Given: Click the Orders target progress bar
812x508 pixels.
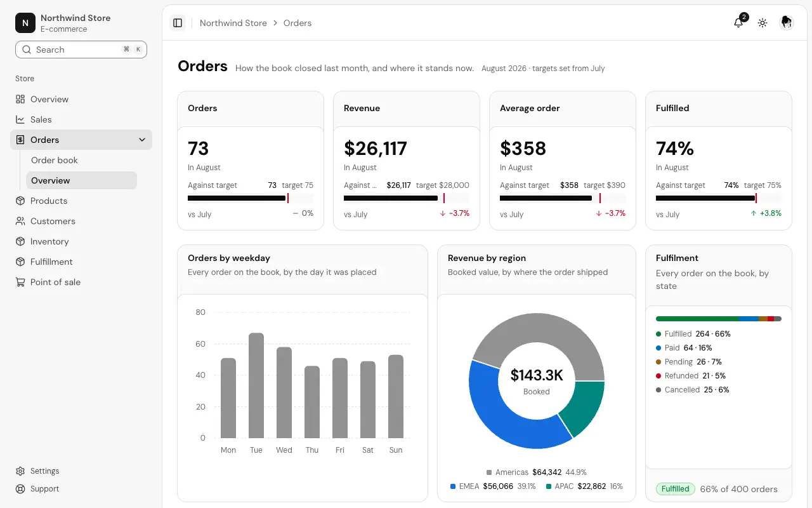Looking at the screenshot, I should [251, 198].
